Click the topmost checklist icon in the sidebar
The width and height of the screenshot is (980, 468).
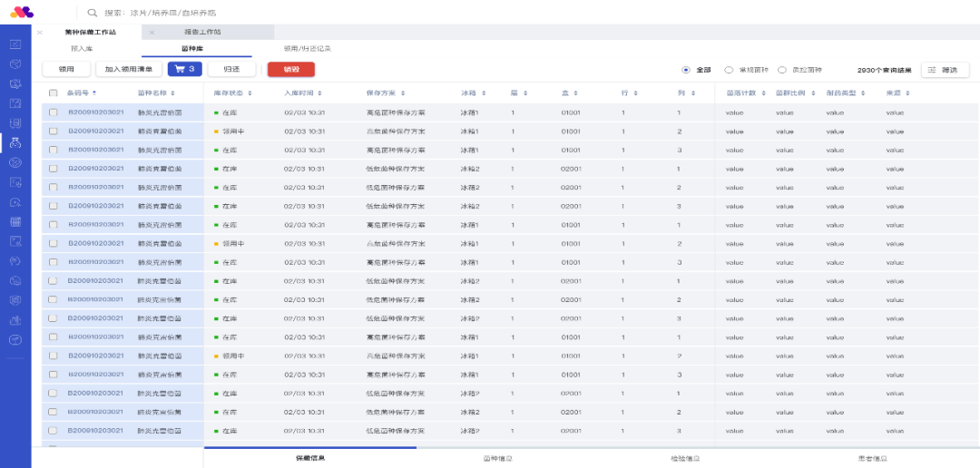tap(15, 44)
